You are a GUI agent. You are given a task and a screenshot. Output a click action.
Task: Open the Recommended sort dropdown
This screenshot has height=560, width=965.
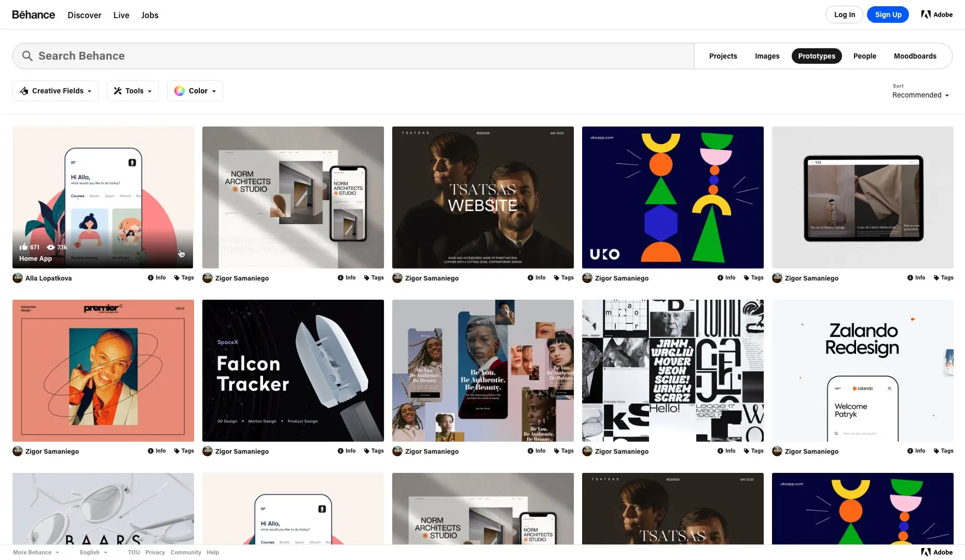(x=920, y=95)
